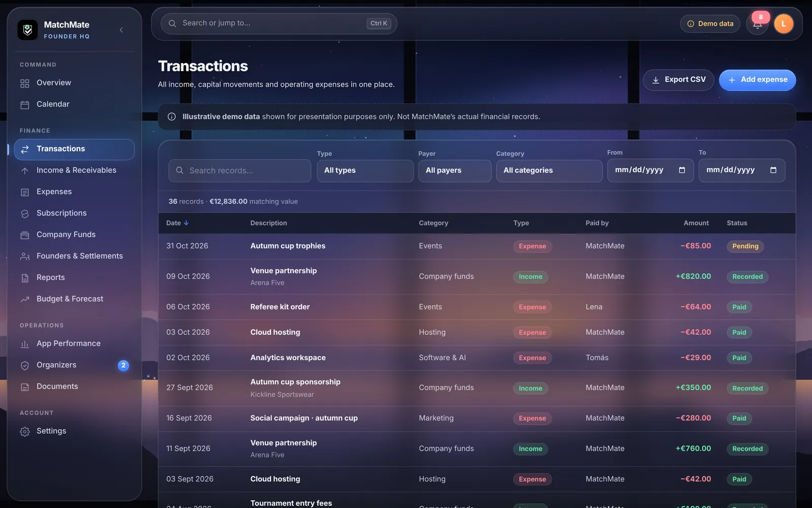The image size is (812, 508).
Task: Open the notifications bell icon
Action: tap(757, 24)
